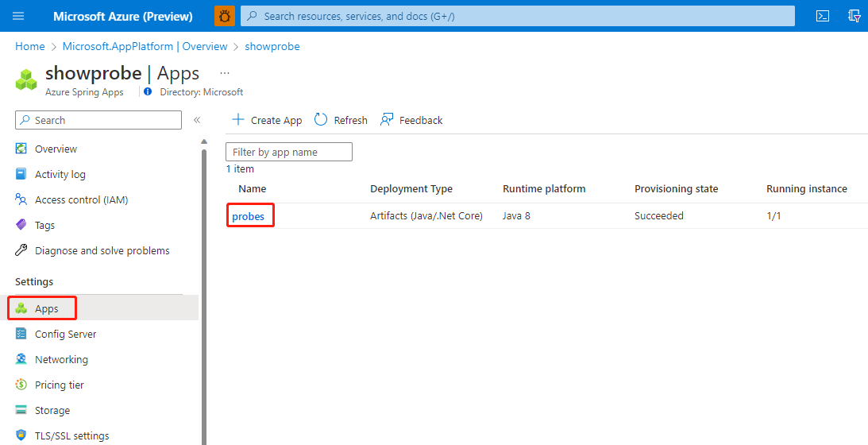Click Runtime platform column header
This screenshot has width=868, height=445.
544,189
